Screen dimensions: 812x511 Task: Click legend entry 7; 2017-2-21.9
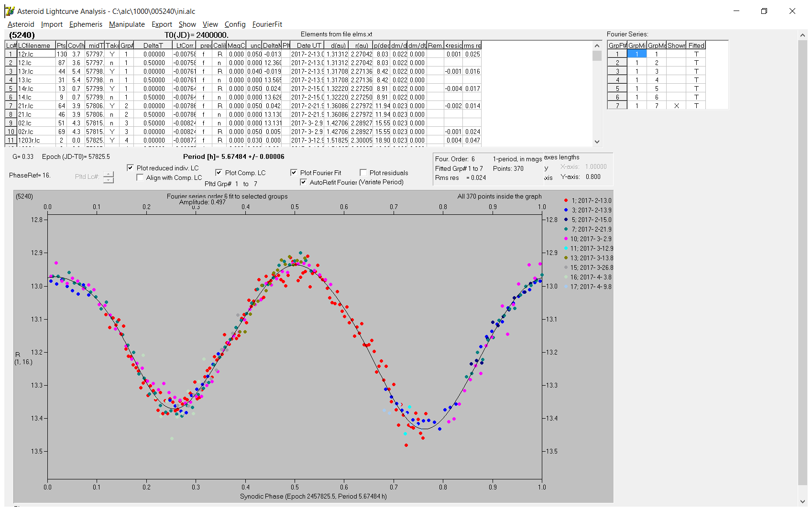588,229
